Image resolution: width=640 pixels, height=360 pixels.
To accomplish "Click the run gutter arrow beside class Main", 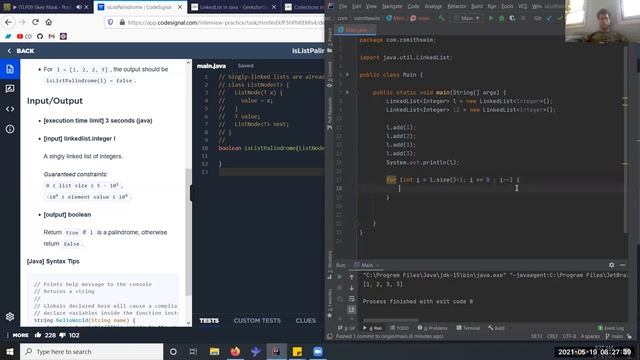I will pyautogui.click(x=347, y=75).
